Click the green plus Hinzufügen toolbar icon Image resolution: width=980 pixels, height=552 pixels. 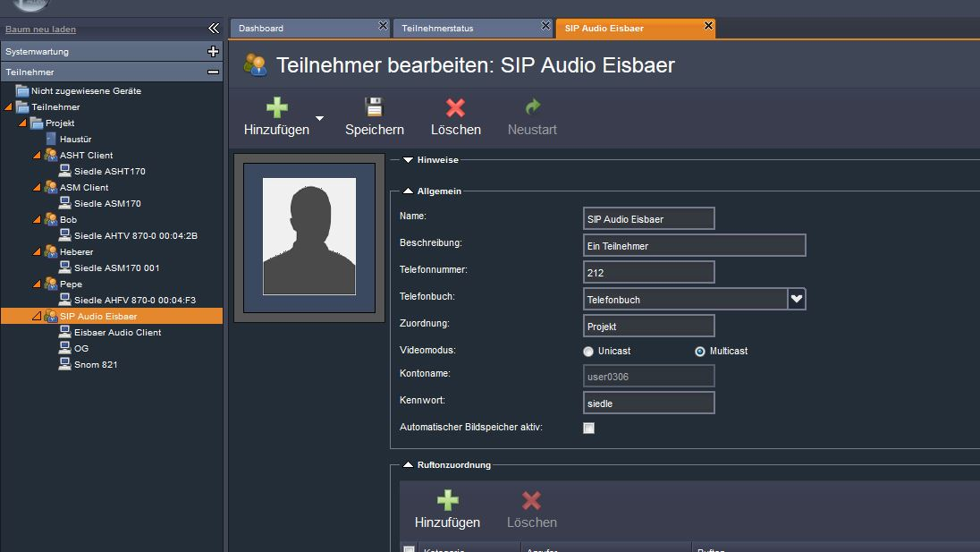pyautogui.click(x=277, y=107)
